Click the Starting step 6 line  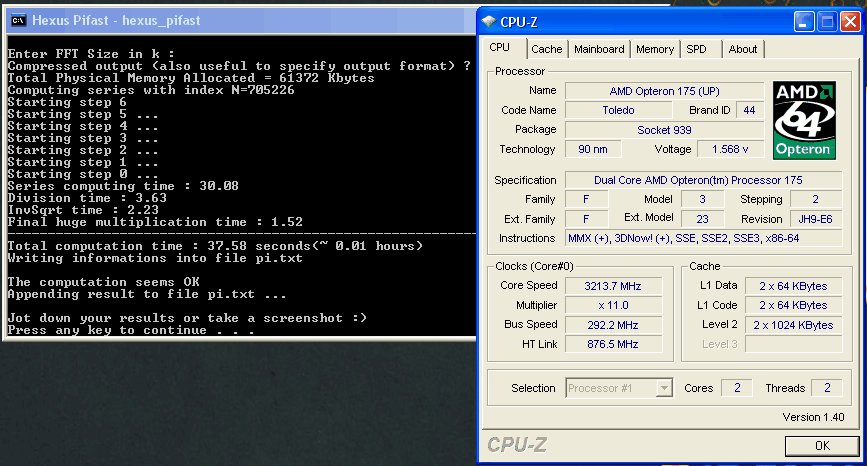pos(67,102)
